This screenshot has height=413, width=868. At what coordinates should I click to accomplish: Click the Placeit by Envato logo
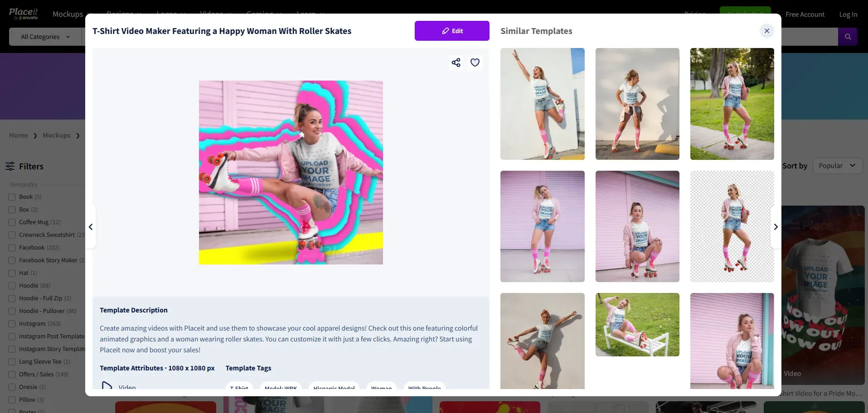23,13
